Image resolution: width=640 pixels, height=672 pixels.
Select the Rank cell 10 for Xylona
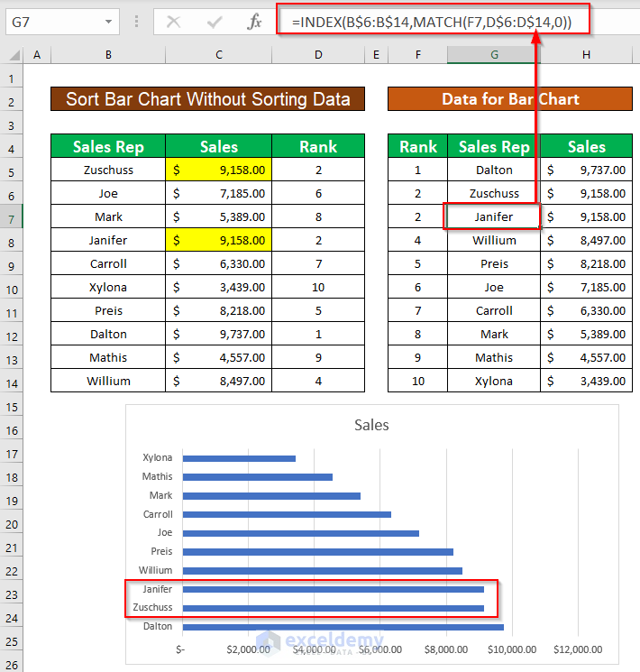coord(318,287)
